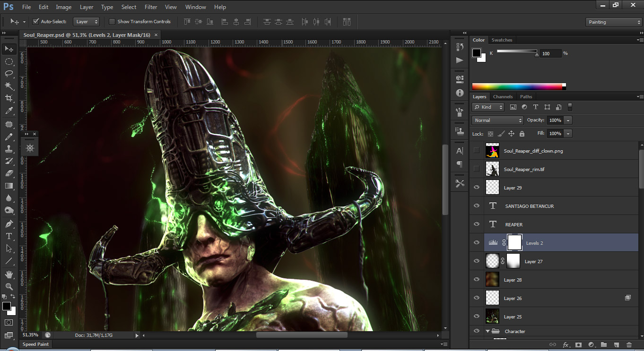Enable Show Transform Controls checkbox
This screenshot has height=351, width=644.
[x=112, y=21]
